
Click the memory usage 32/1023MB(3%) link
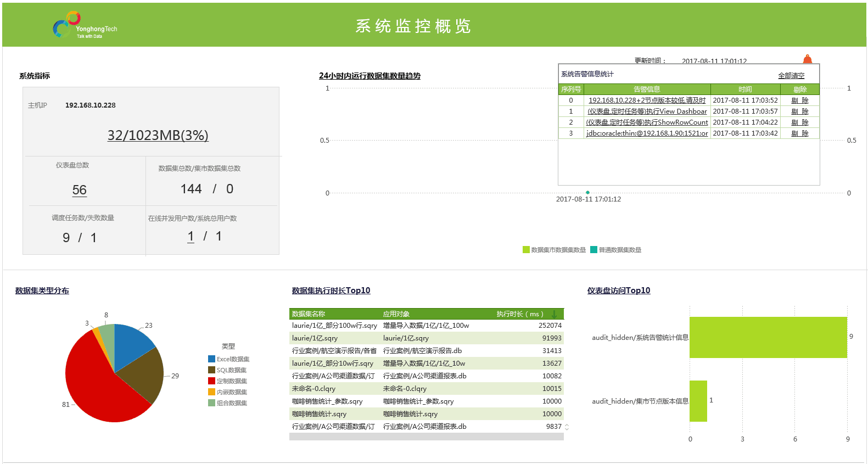[158, 135]
